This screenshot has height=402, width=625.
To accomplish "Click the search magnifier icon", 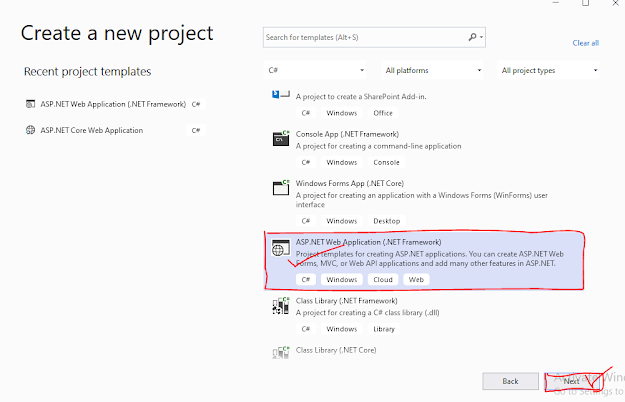I will (472, 37).
